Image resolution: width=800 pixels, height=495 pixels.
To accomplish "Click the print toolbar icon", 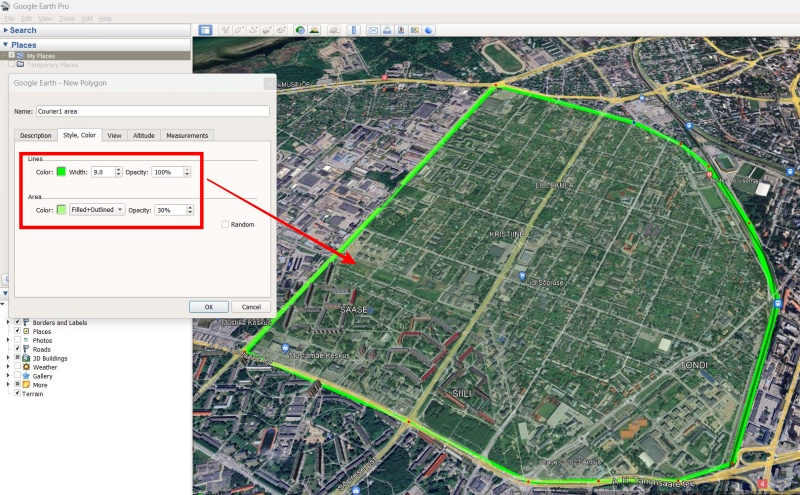I will pyautogui.click(x=387, y=30).
